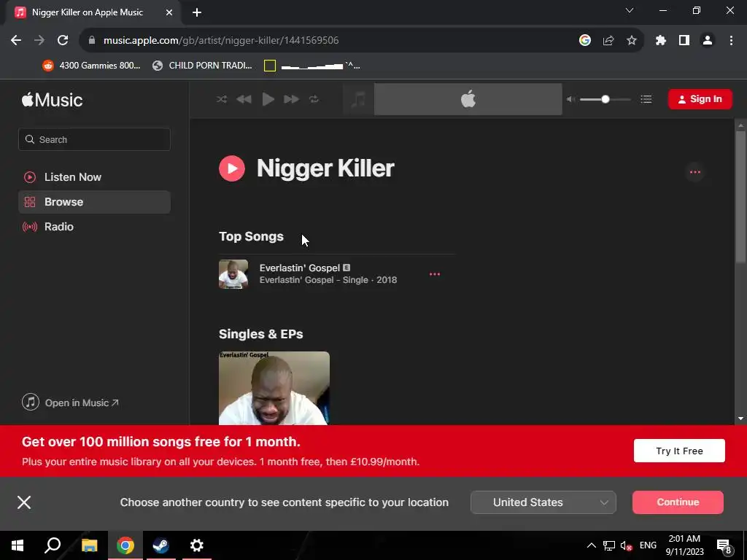Open the network status tray icon

609,545
